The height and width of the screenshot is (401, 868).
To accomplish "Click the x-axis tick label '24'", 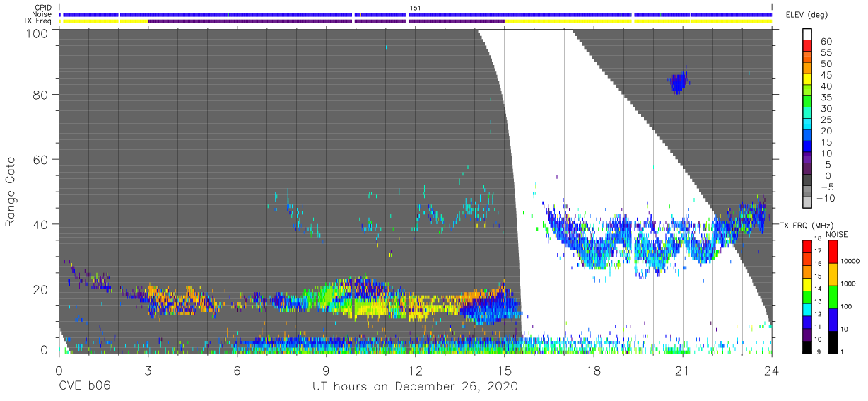I will click(x=771, y=371).
